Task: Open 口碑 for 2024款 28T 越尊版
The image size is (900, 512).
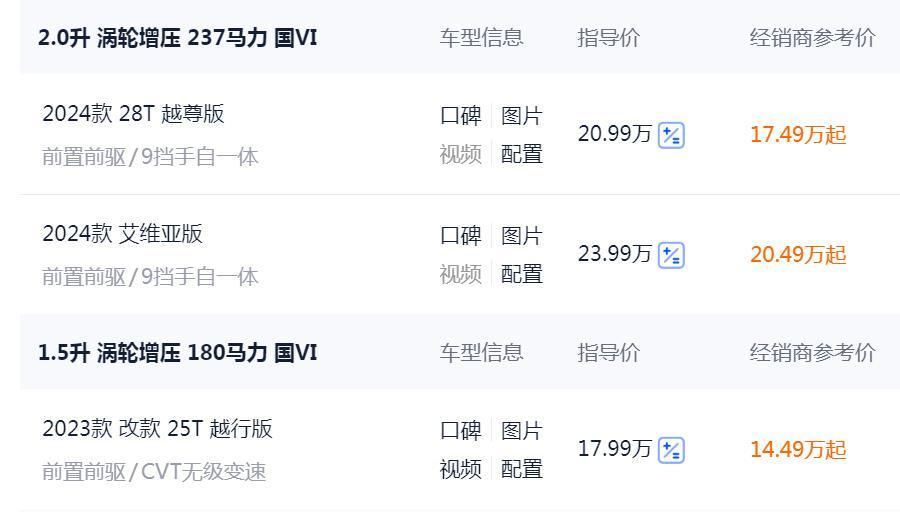Action: click(460, 116)
